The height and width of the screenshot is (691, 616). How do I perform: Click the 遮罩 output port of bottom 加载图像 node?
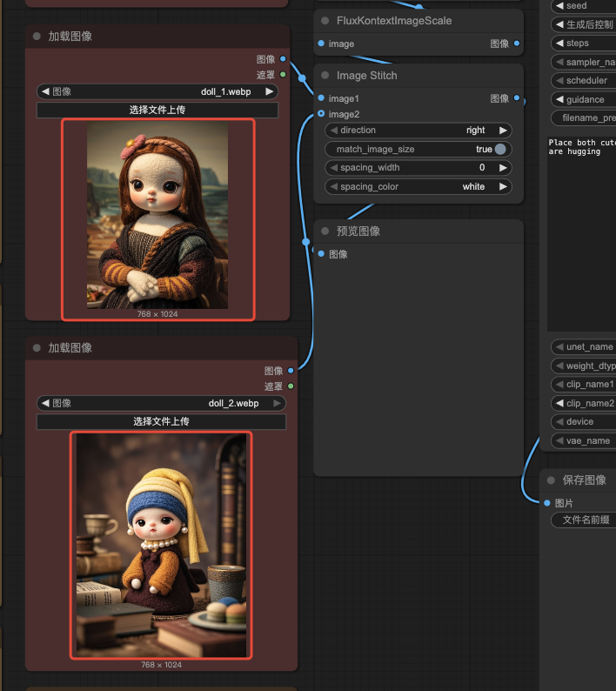[x=291, y=386]
